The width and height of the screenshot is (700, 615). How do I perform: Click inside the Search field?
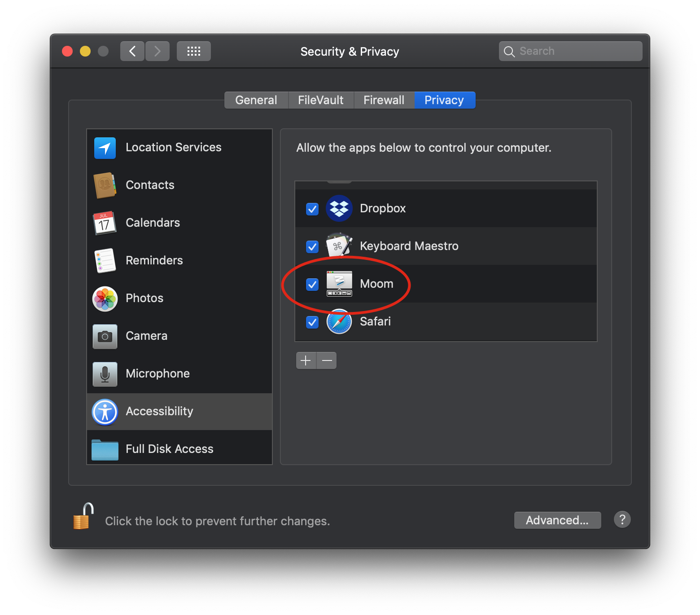(x=571, y=51)
